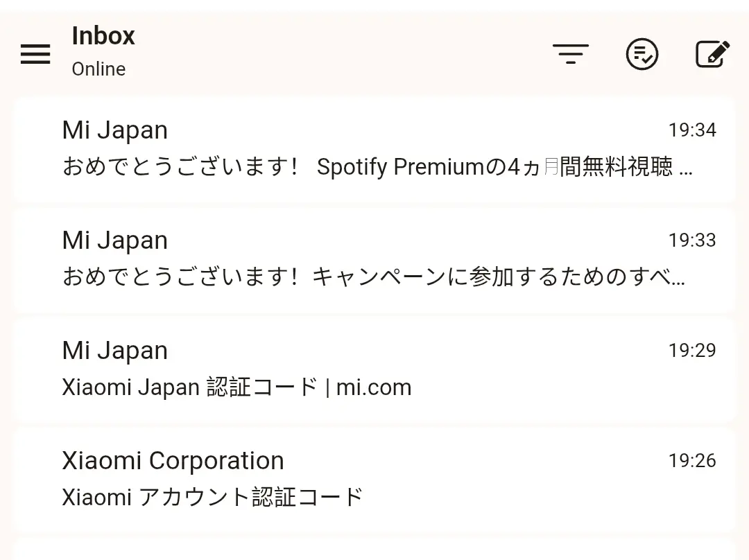Click the 19:26 timestamp

click(692, 461)
